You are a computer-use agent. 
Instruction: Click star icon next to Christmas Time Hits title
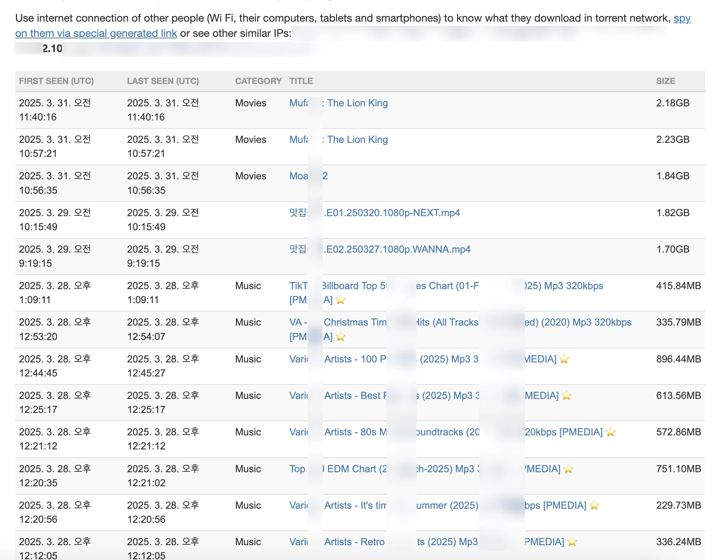point(340,337)
